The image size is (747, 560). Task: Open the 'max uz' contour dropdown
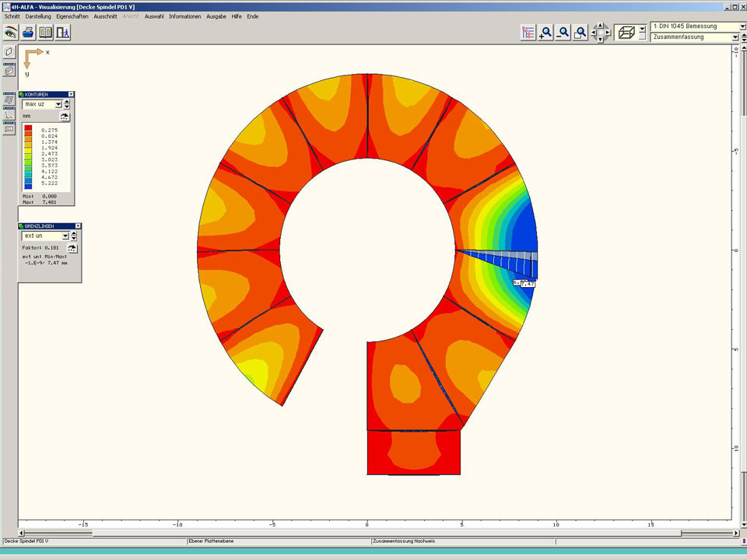click(57, 104)
